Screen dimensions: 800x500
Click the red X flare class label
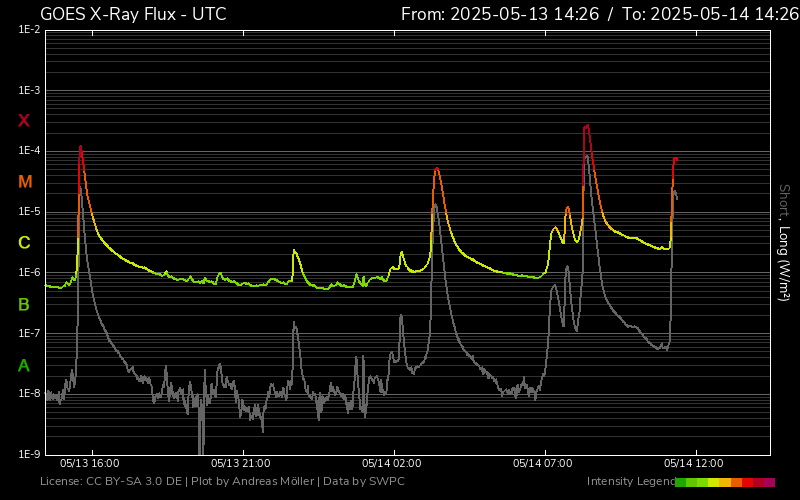click(24, 121)
